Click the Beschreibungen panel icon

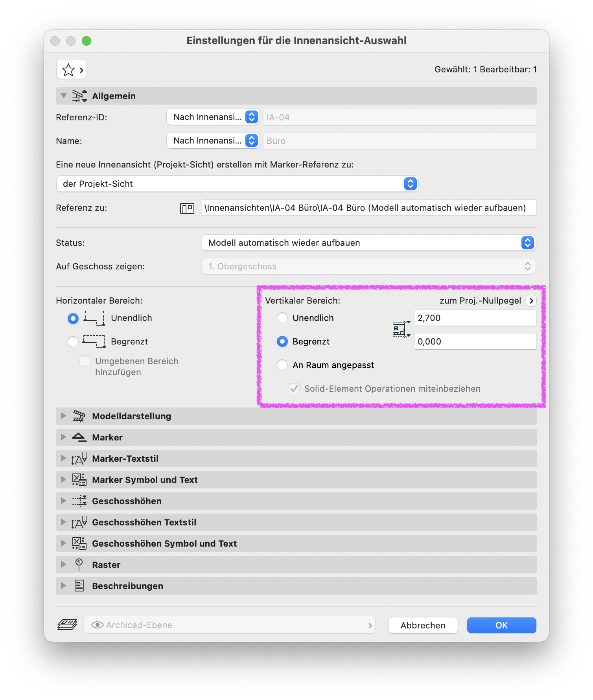pos(79,586)
